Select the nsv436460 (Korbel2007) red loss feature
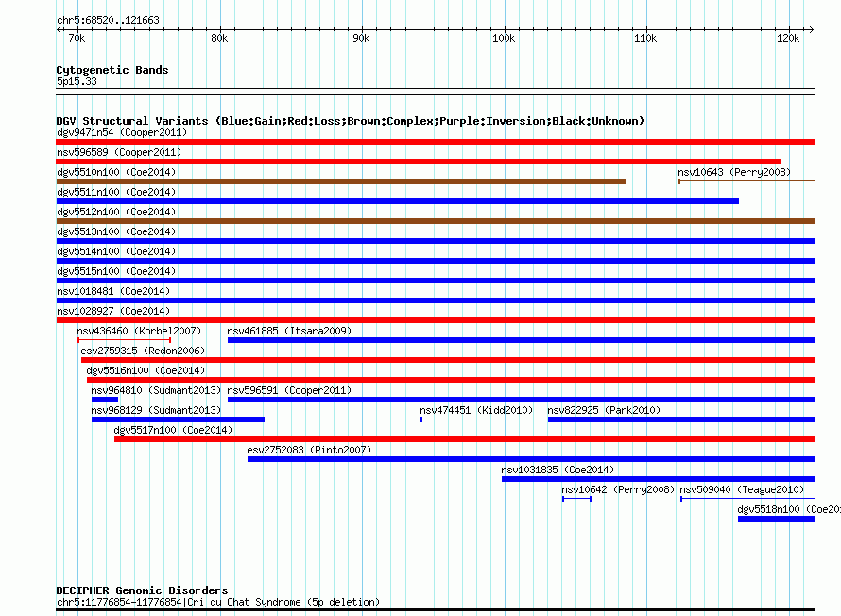841x616 pixels. pyautogui.click(x=124, y=340)
